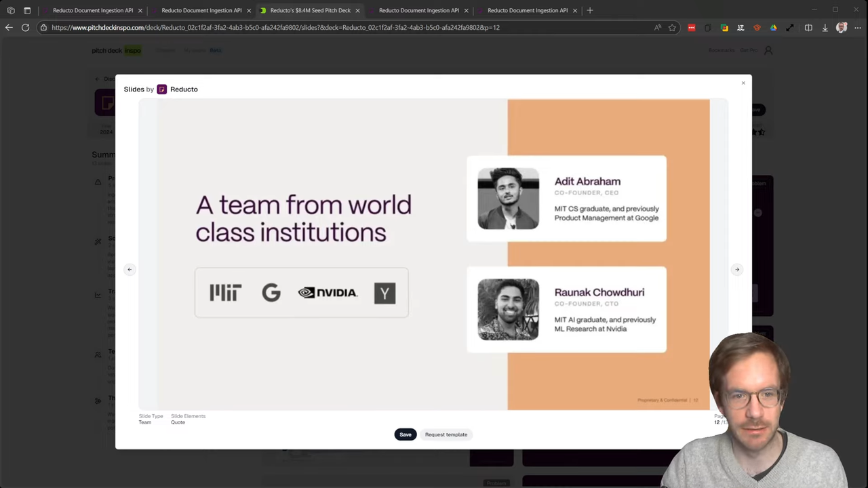Screen dimensions: 868x488
Task: Go to the previous slide arrow
Action: point(130,269)
